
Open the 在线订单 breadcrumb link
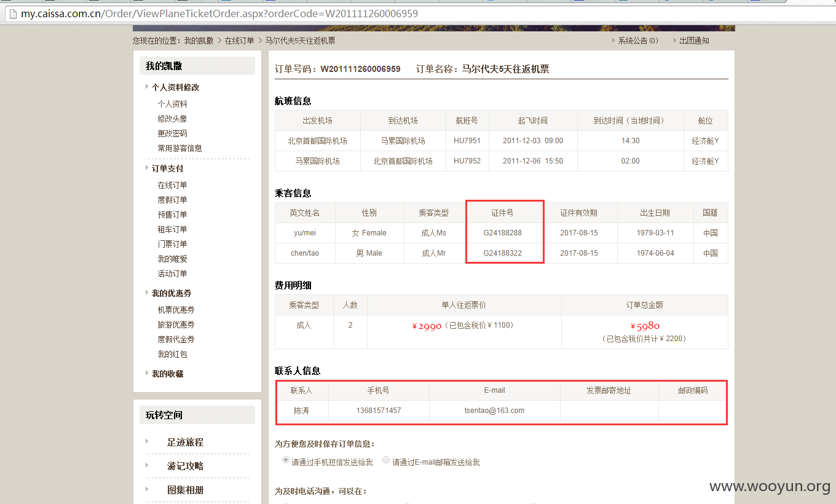tap(239, 41)
